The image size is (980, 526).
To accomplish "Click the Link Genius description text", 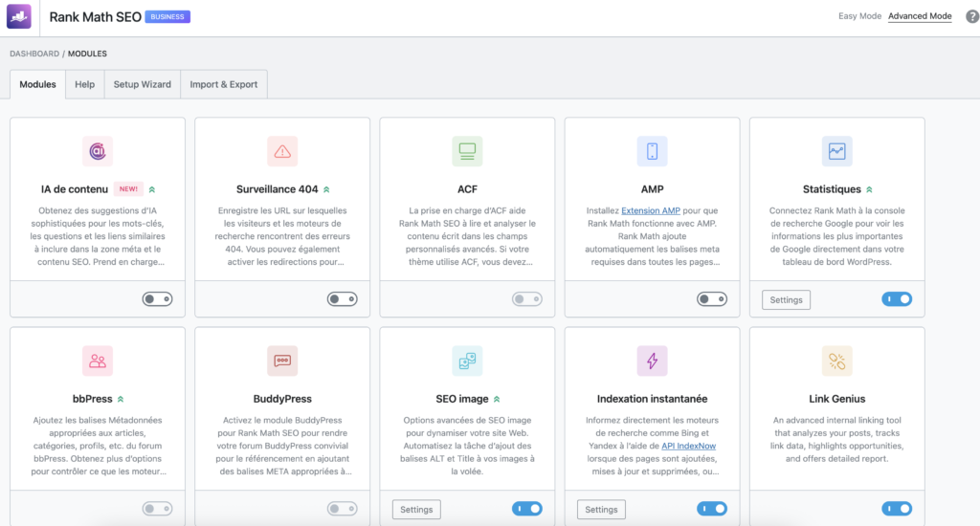I will click(x=836, y=439).
